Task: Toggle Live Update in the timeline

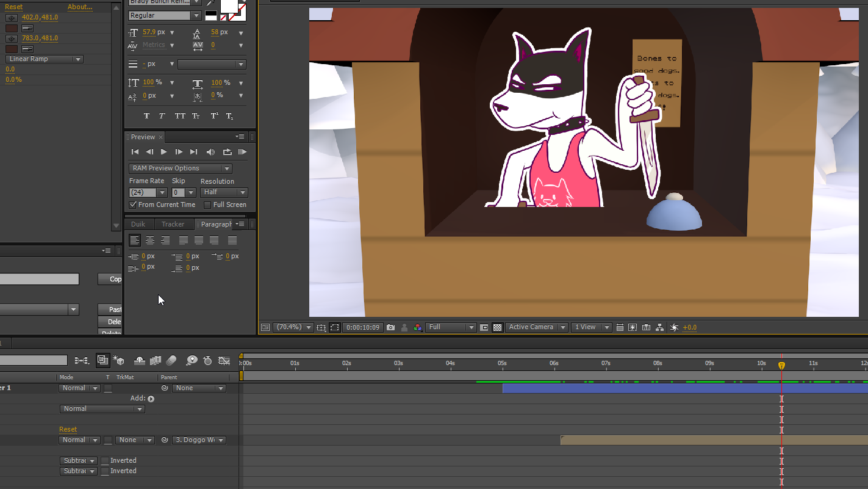Action: 102,361
